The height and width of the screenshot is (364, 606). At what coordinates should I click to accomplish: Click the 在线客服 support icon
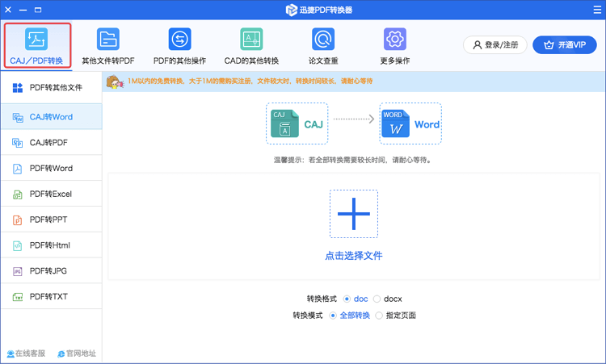[x=11, y=354]
